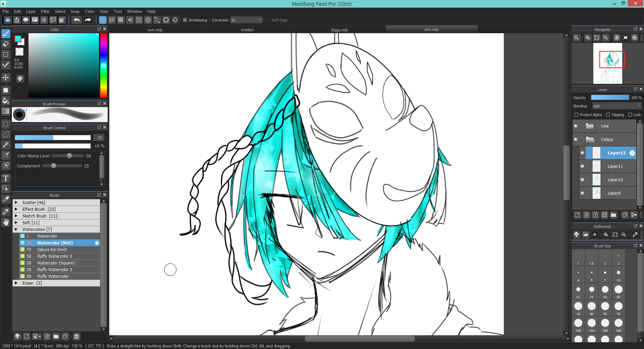Expand the Scatter brush group
The height and width of the screenshot is (349, 644).
click(16, 203)
